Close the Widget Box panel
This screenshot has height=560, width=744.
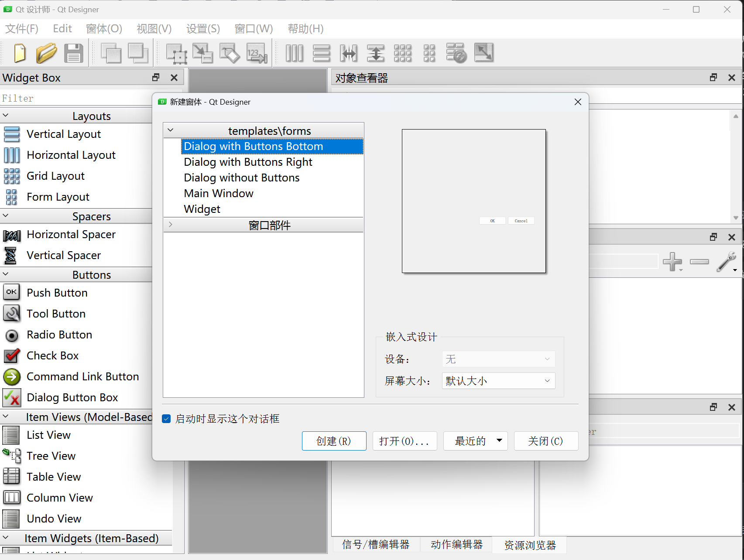[x=174, y=78]
